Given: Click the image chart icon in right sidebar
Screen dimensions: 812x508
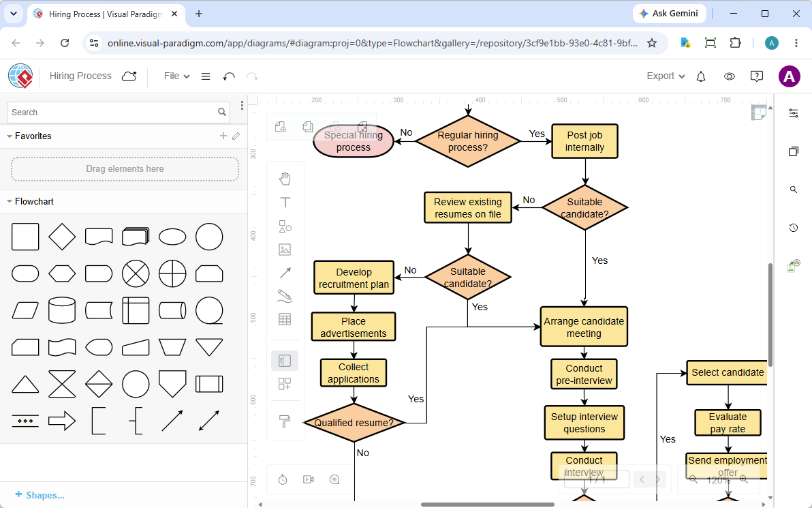Looking at the screenshot, I should click(x=792, y=267).
